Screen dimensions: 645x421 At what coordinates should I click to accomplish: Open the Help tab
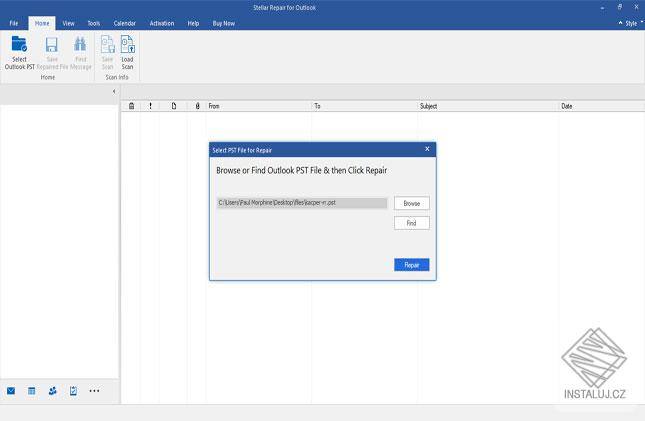click(193, 23)
